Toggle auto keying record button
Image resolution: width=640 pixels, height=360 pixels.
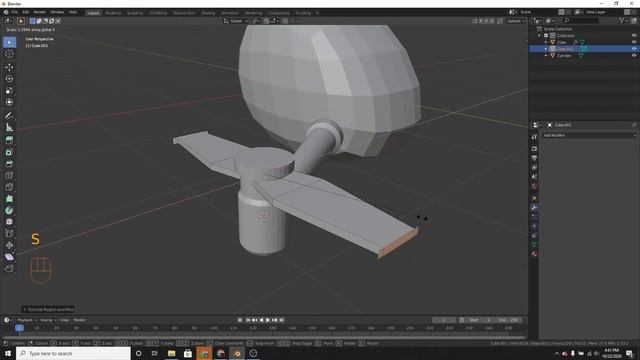click(x=240, y=320)
